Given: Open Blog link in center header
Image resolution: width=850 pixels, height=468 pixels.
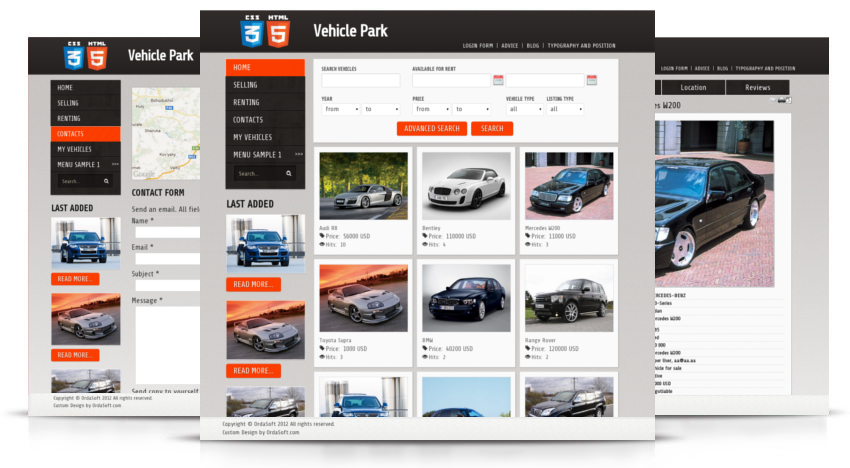Looking at the screenshot, I should click(x=533, y=46).
